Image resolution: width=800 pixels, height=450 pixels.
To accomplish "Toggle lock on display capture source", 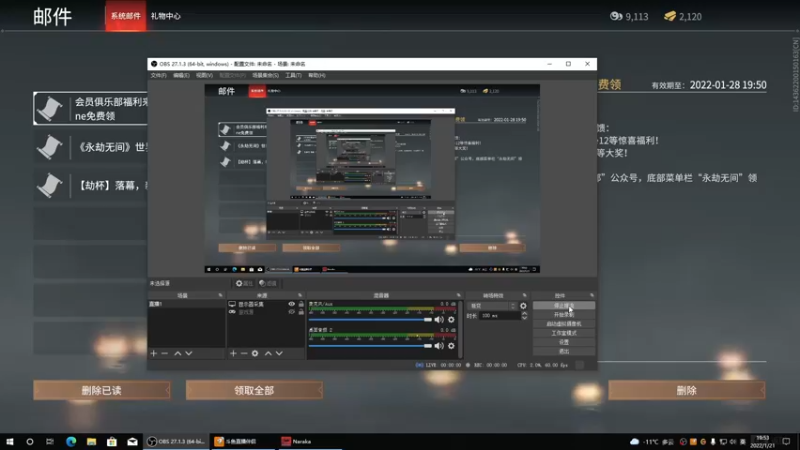I will 301,304.
